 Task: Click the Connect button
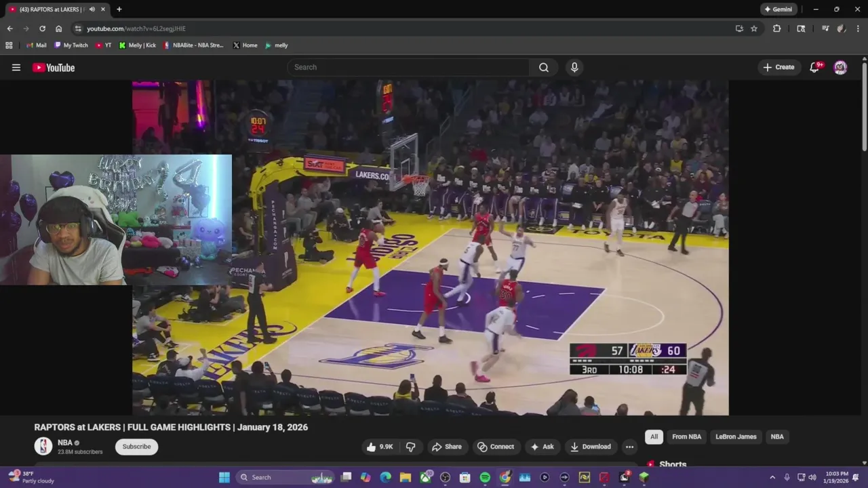coord(496,447)
